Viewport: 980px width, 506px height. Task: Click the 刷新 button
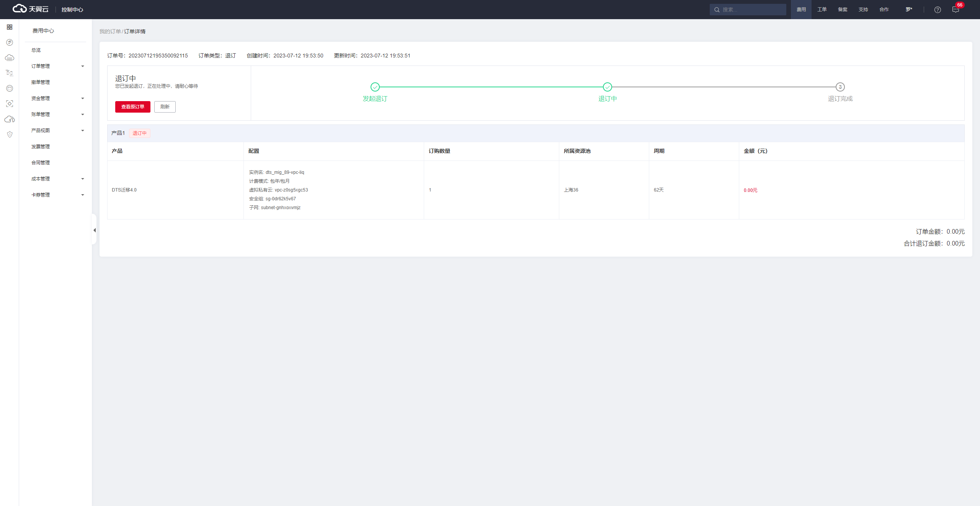165,107
